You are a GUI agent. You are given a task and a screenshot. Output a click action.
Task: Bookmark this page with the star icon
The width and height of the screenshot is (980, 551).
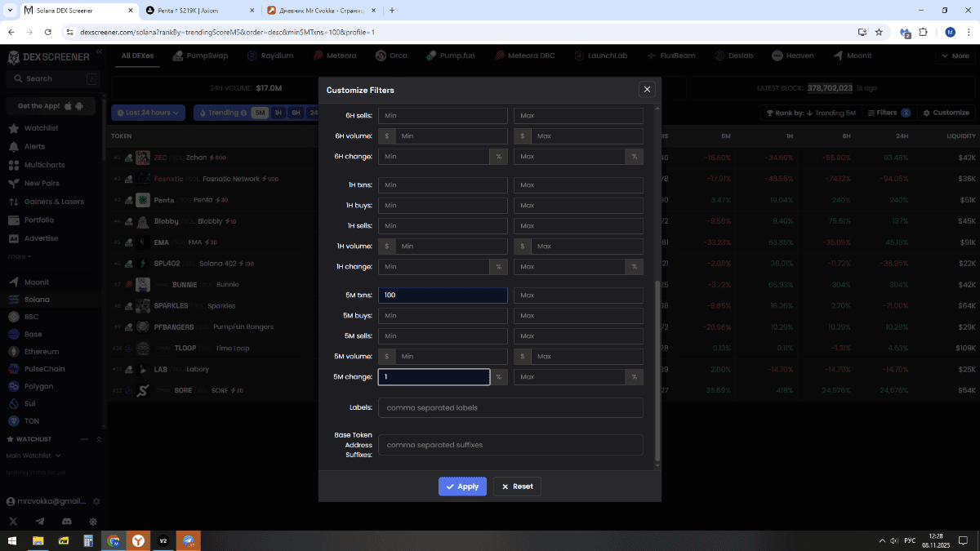point(879,32)
